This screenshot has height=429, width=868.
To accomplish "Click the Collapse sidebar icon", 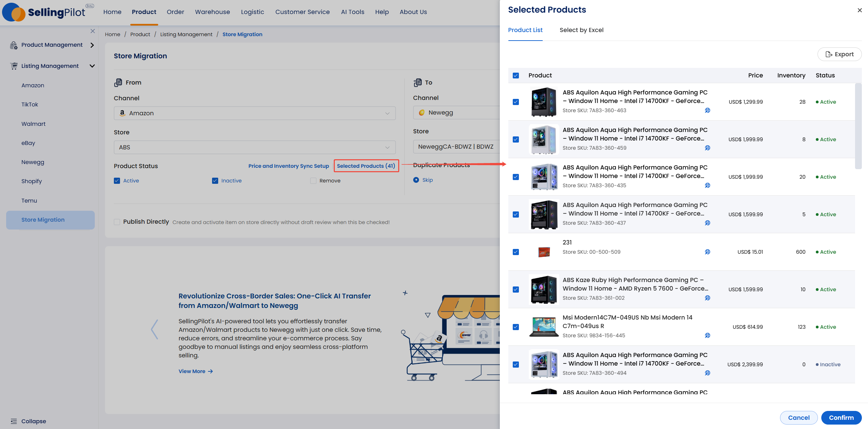I will pos(14,421).
